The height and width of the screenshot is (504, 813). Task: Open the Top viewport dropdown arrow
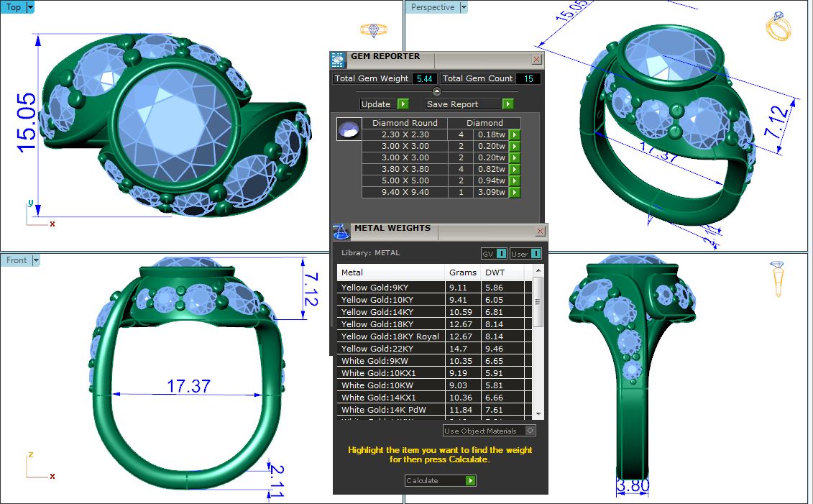[30, 7]
